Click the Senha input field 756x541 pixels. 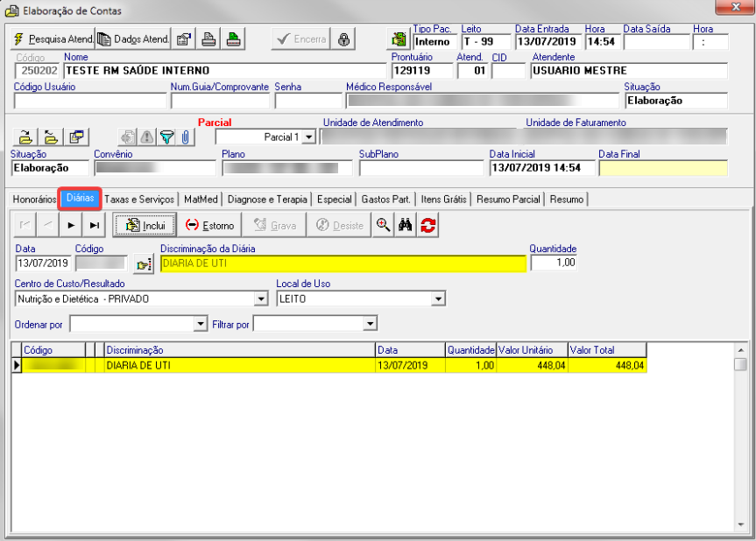click(308, 101)
